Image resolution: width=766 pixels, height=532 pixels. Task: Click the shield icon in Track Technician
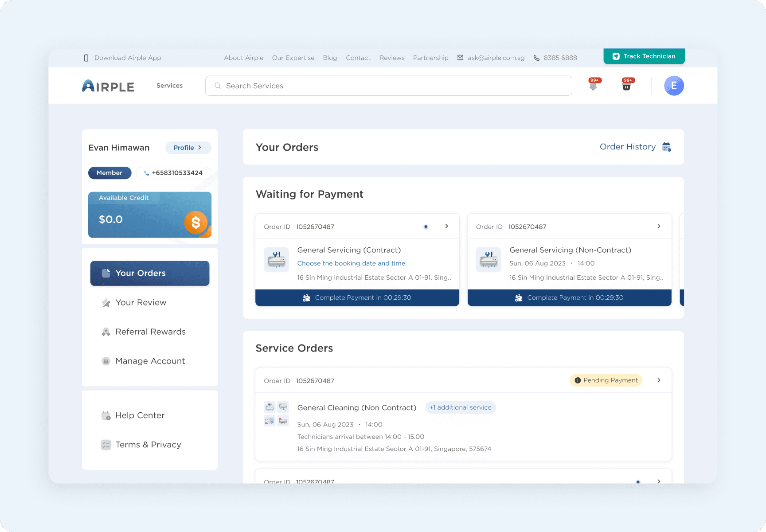pos(616,56)
